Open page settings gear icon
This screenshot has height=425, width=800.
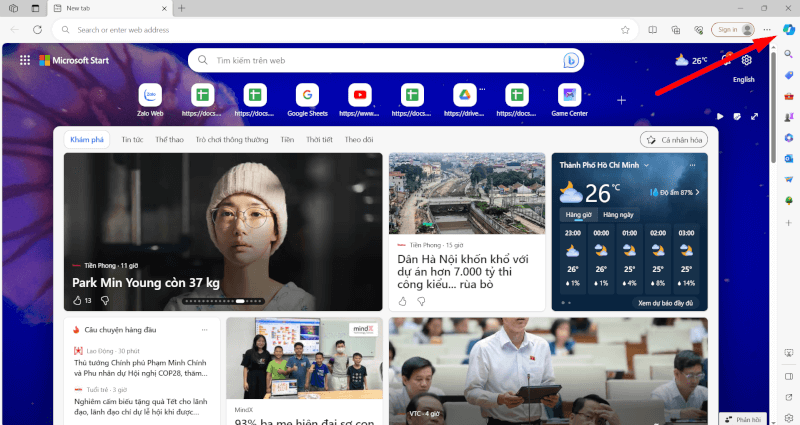[745, 60]
